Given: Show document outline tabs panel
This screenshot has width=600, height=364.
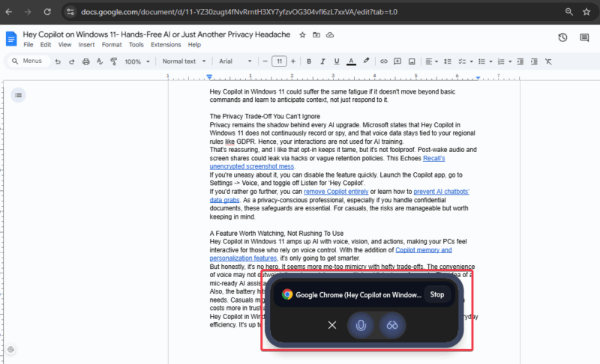Looking at the screenshot, I should 18,94.
